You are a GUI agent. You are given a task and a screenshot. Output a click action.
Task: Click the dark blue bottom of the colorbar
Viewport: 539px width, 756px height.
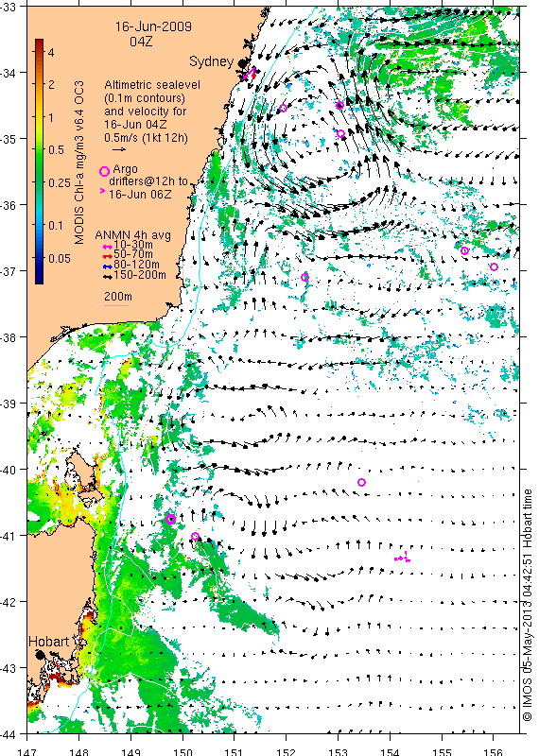(x=39, y=277)
